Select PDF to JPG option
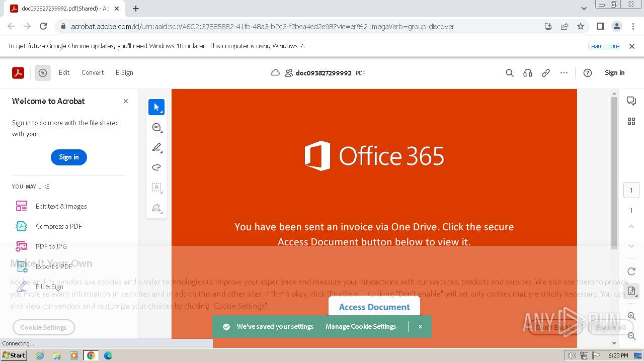Screen dimensions: 644x362 click(x=51, y=246)
